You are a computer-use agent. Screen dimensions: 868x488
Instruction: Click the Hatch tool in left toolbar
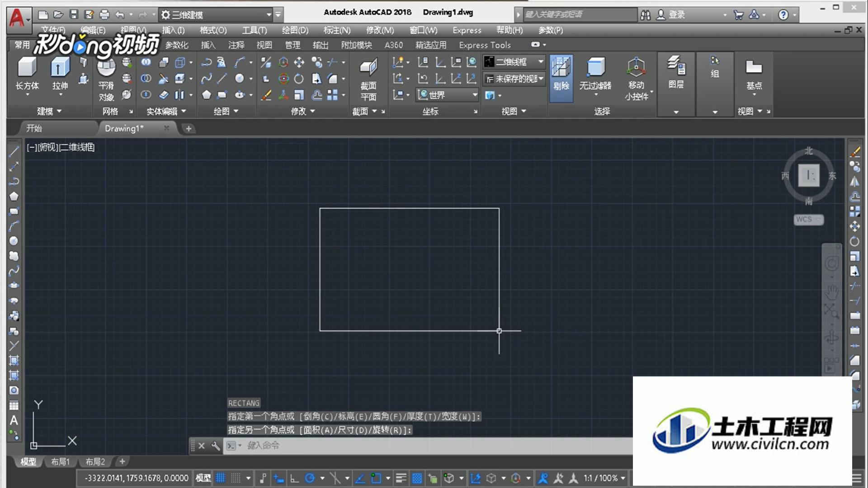click(14, 361)
